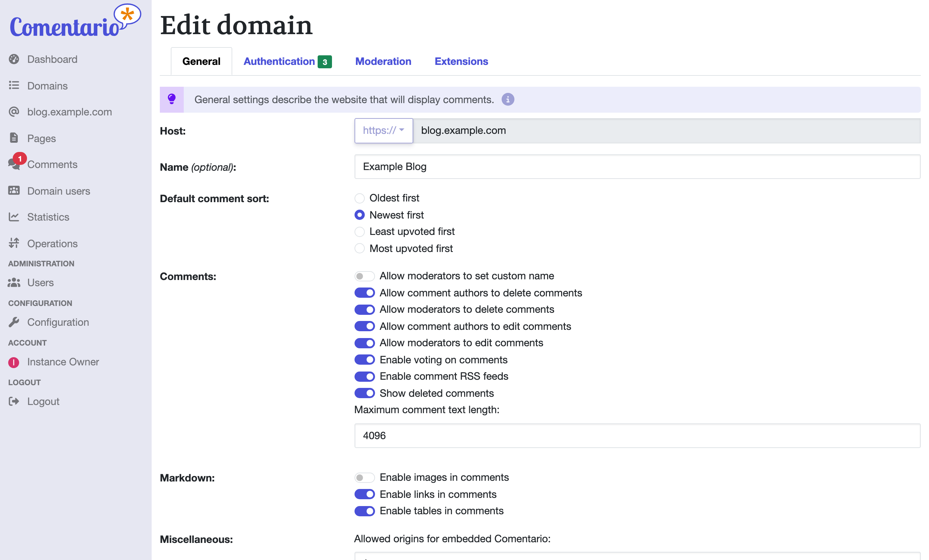This screenshot has height=560, width=929.
Task: Click the Logout arrow icon
Action: click(14, 401)
